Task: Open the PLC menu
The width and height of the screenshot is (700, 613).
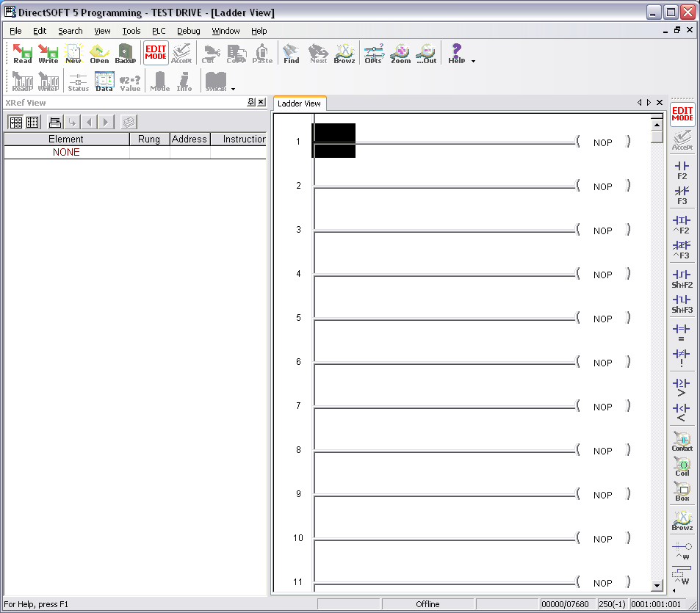Action: click(x=159, y=31)
